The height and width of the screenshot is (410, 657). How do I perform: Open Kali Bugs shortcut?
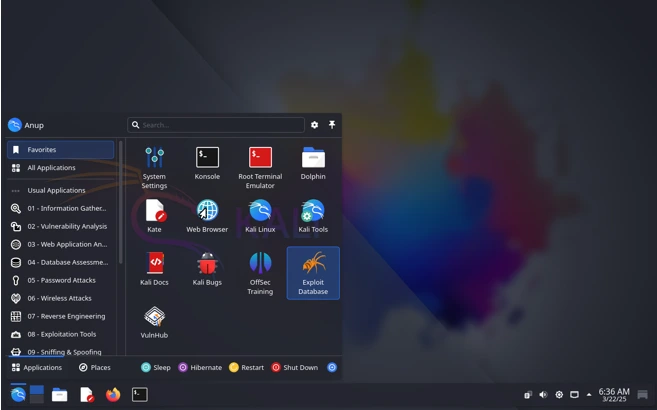207,269
